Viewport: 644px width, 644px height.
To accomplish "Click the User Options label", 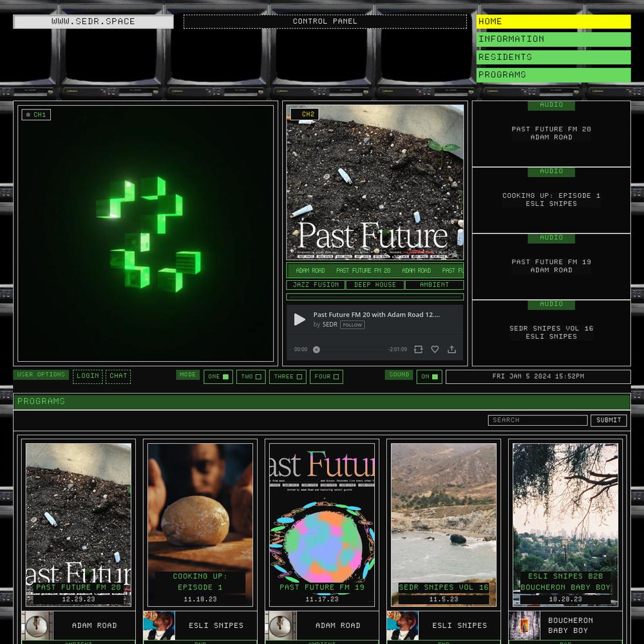I will click(x=41, y=375).
